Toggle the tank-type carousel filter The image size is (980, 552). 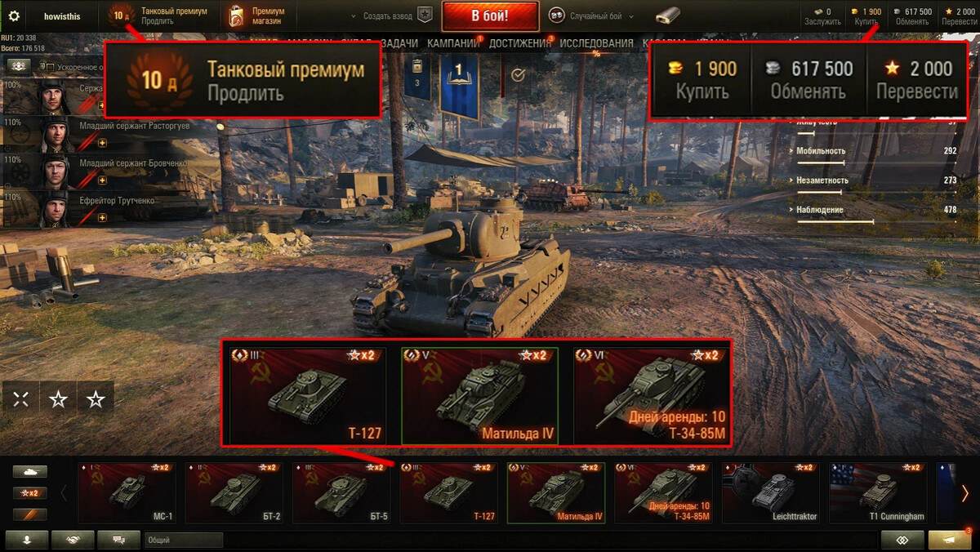[29, 471]
